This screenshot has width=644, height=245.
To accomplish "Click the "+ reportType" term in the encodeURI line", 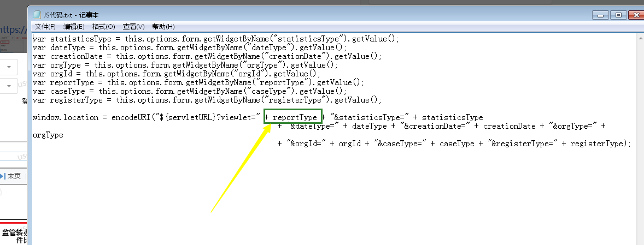I will pyautogui.click(x=291, y=117).
